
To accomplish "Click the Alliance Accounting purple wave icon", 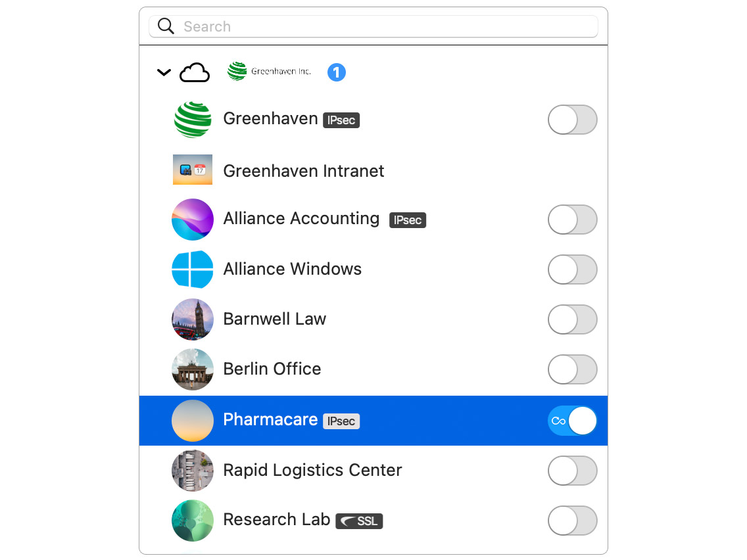I will 193,220.
